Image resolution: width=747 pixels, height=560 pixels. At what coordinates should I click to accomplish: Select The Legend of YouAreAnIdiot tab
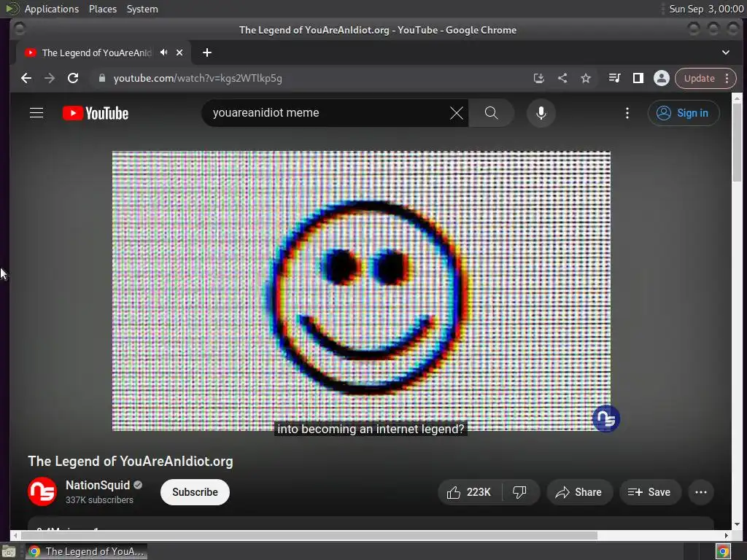[97, 52]
